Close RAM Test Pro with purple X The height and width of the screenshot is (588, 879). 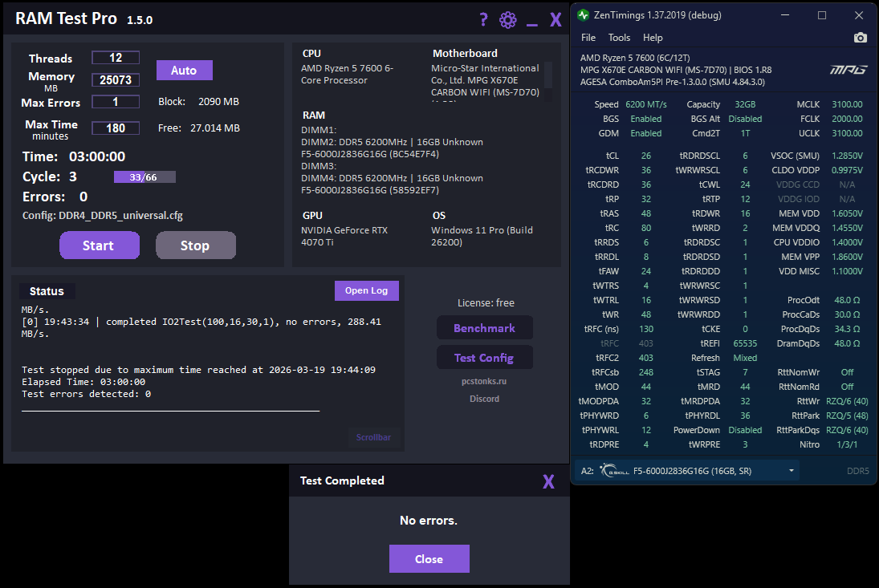tap(555, 20)
